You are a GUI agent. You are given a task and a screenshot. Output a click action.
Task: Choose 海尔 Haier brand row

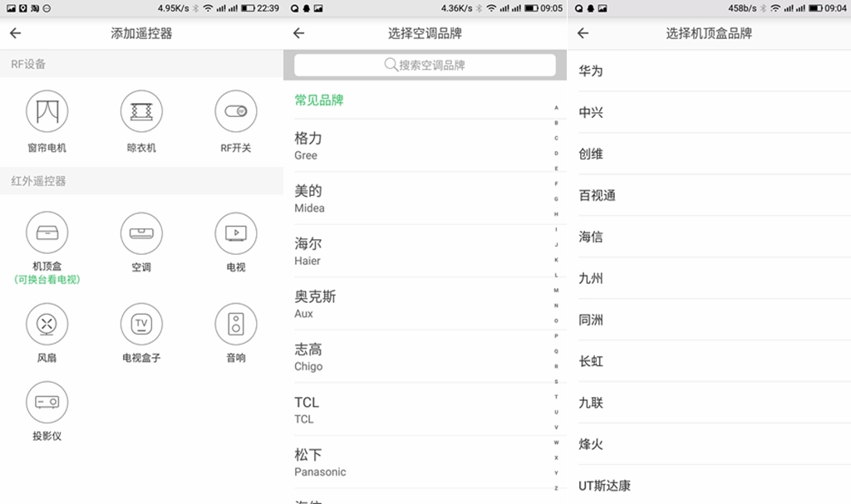tap(423, 252)
